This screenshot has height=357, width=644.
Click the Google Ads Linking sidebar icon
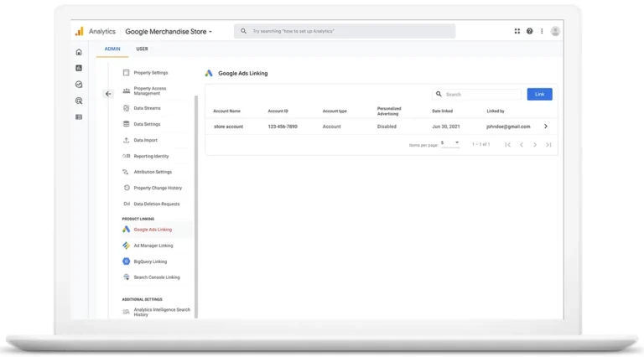coord(126,230)
